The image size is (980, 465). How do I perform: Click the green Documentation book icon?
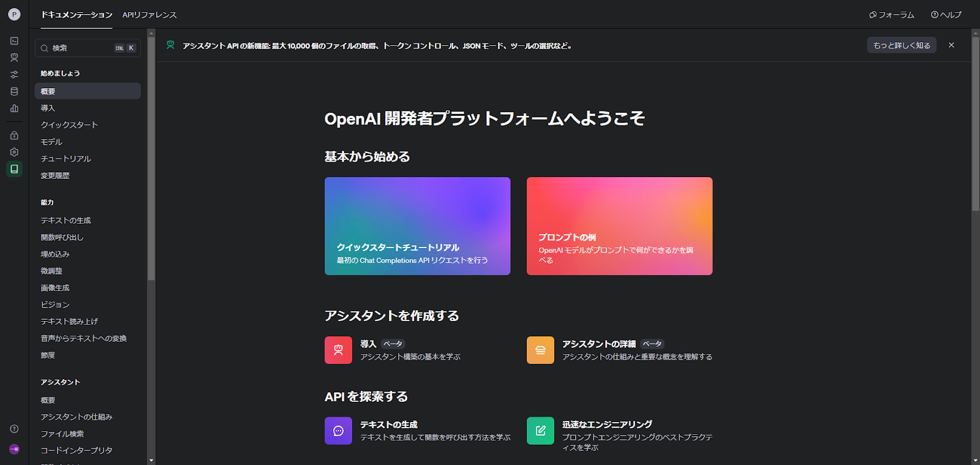tap(14, 169)
